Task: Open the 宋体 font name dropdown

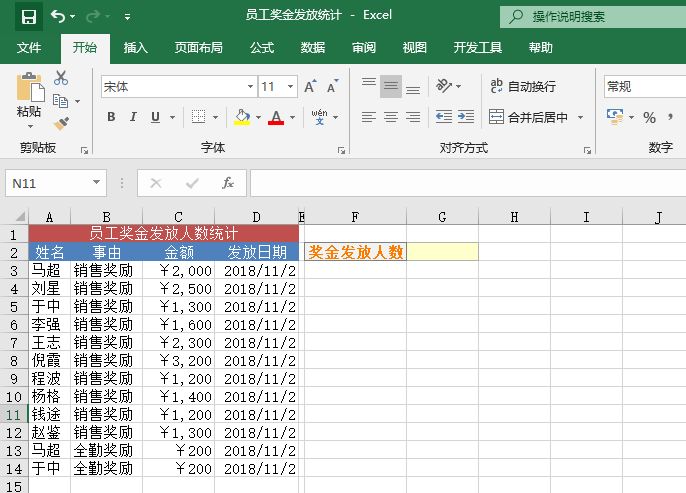Action: pos(250,87)
